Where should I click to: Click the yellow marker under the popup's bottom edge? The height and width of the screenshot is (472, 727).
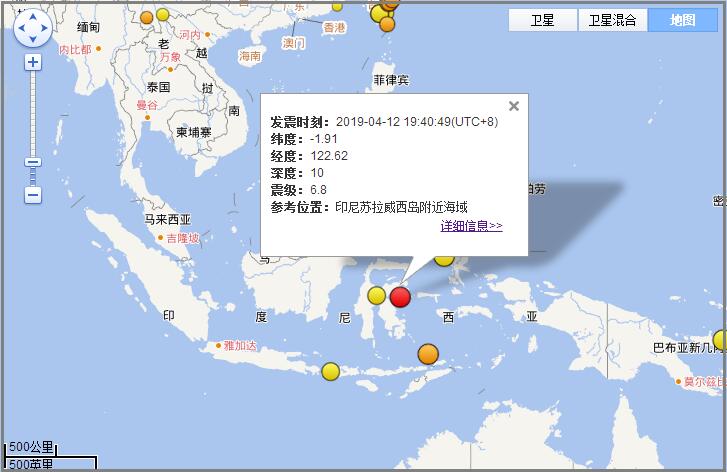[x=444, y=261]
